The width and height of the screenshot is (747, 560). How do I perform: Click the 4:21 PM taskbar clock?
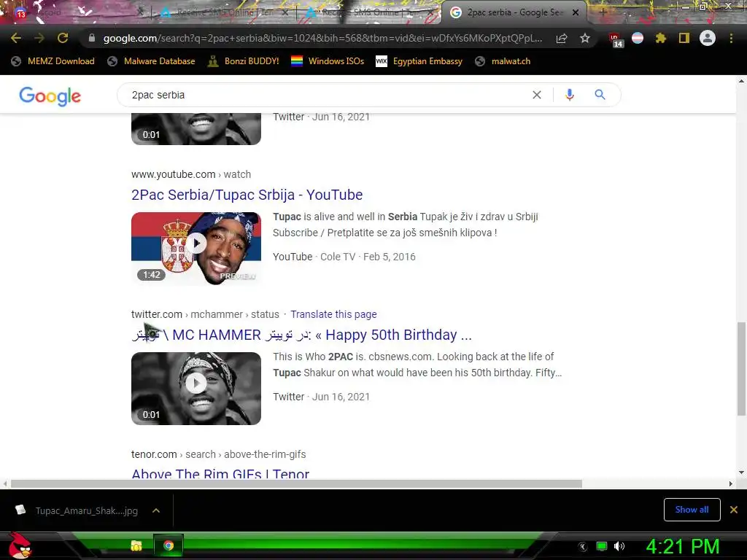682,547
